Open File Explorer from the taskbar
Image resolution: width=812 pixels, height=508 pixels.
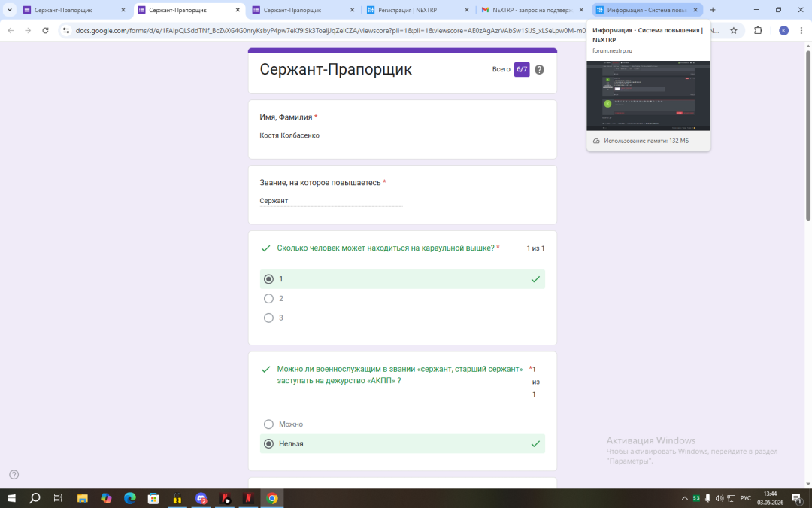coord(83,498)
